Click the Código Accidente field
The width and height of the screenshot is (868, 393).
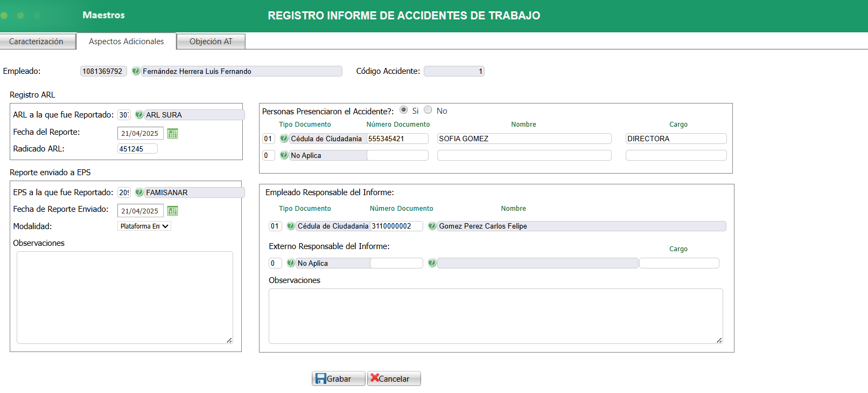[454, 71]
